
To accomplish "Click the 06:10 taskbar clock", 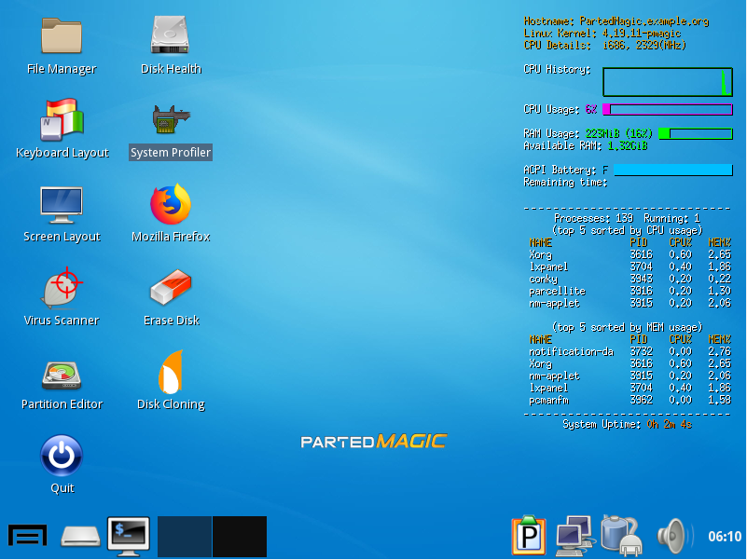I will pyautogui.click(x=725, y=537).
